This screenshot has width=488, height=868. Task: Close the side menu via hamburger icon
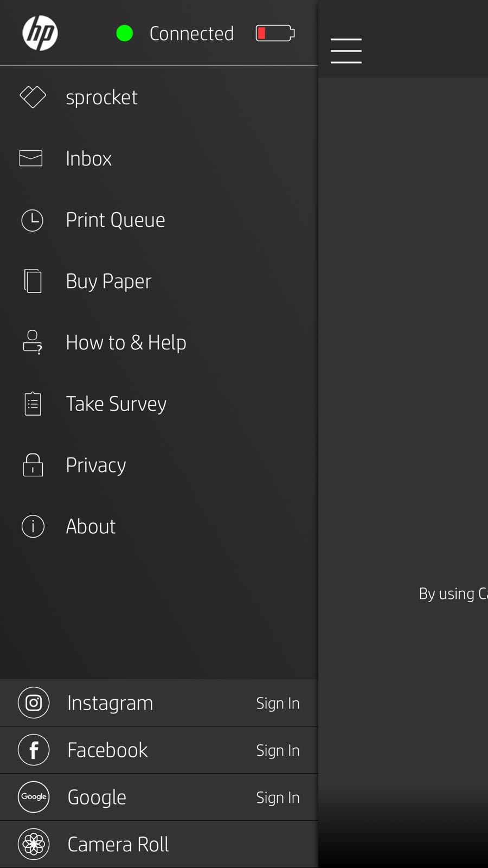click(x=346, y=50)
